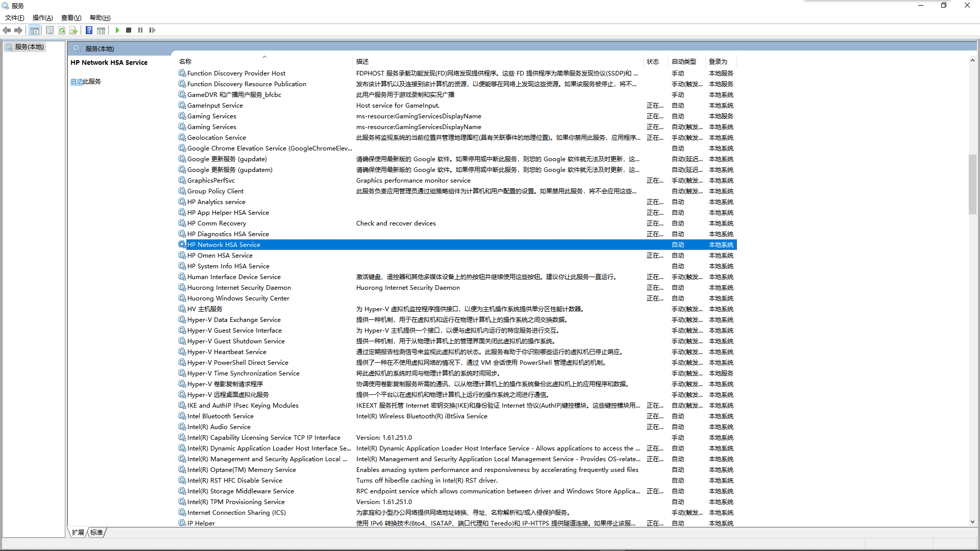Toggle the show/hide console tree button
This screenshot has height=551, width=980.
34,31
